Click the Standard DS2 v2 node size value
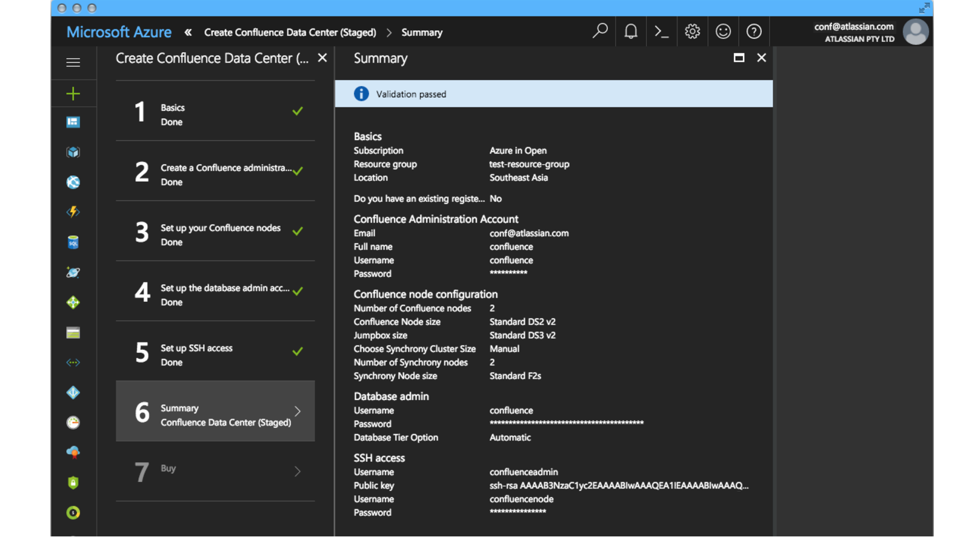The image size is (980, 537). 522,322
